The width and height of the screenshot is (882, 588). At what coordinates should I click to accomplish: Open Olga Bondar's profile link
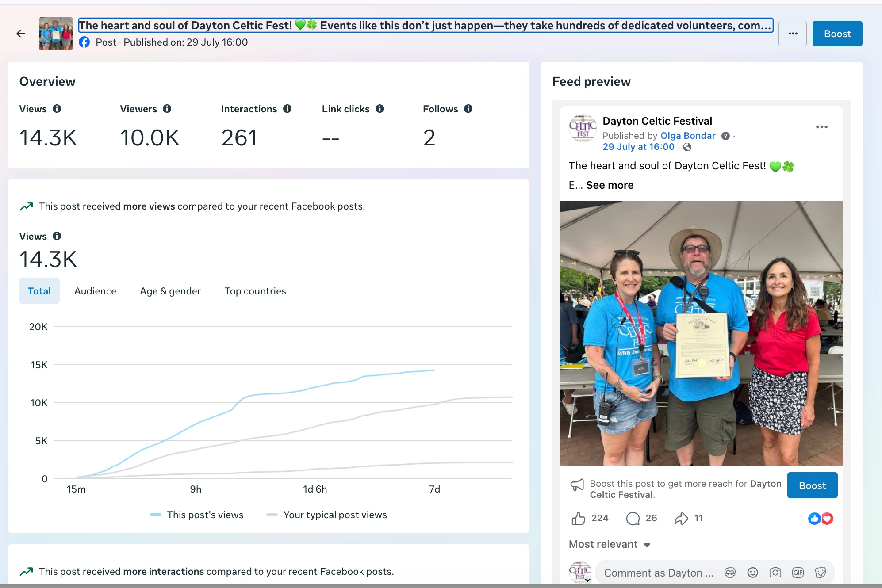[688, 136]
